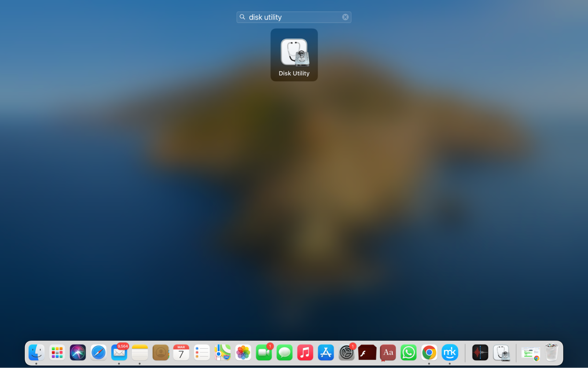Open the Trash
Image resolution: width=588 pixels, height=368 pixels.
[x=552, y=352]
